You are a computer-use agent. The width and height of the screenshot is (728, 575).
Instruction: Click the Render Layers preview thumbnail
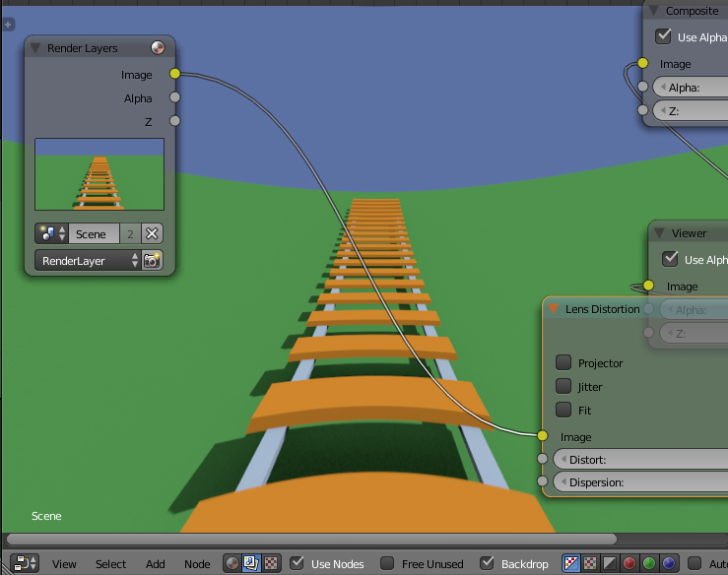pos(99,174)
